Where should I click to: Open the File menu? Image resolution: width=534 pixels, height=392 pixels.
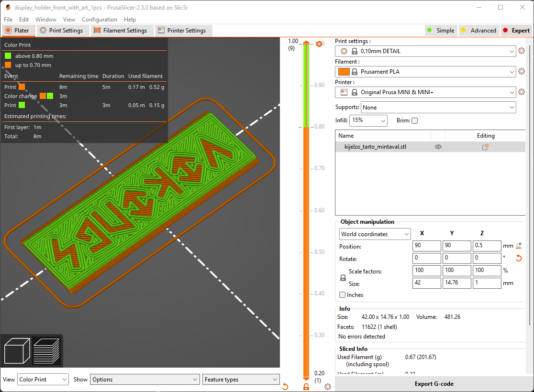(x=8, y=20)
